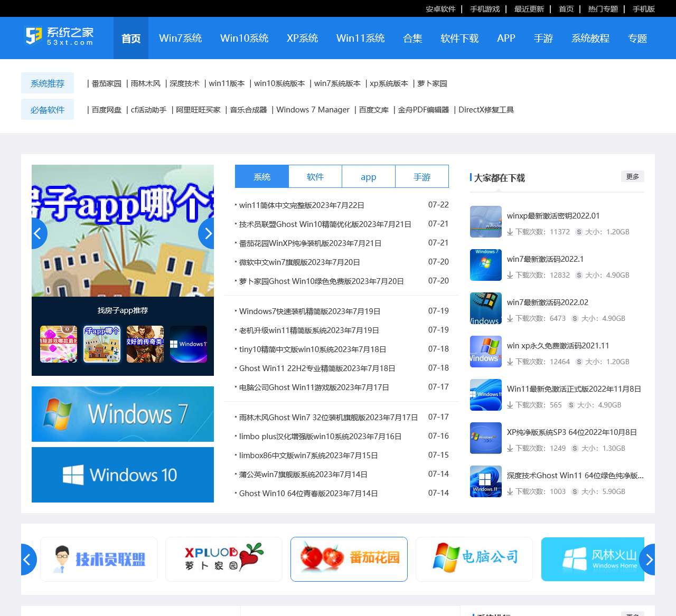The width and height of the screenshot is (676, 616).
Task: Open the 深度技术 Ghost Win11 icon
Action: [485, 481]
